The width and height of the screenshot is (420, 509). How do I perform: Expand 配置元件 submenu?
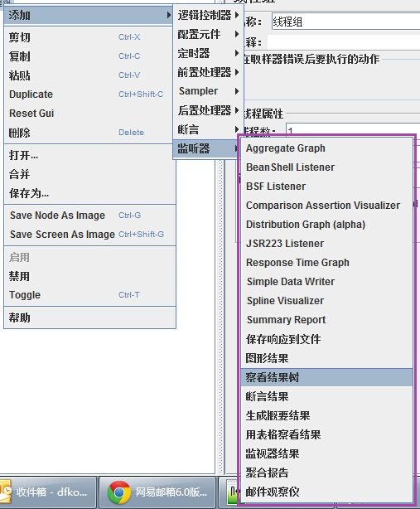click(x=208, y=34)
